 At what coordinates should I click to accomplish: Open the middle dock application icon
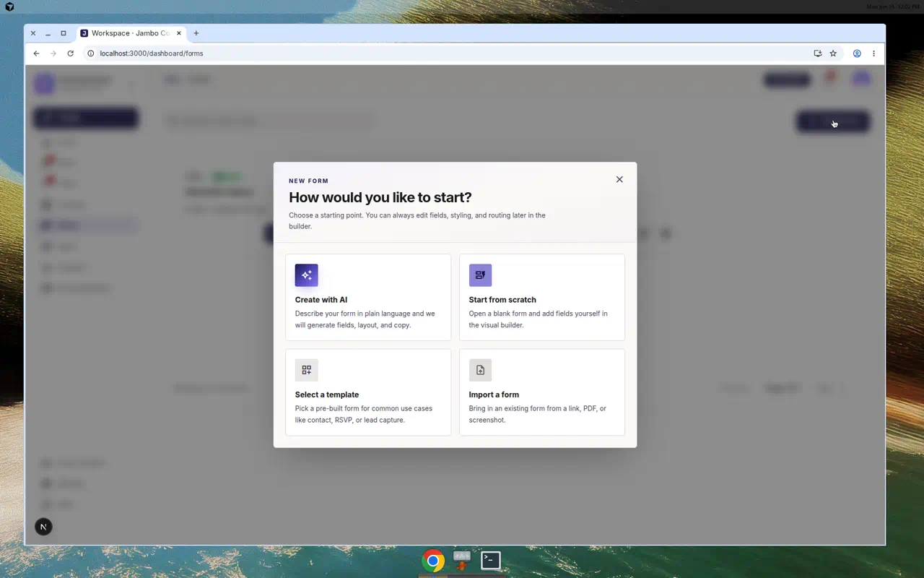(462, 560)
